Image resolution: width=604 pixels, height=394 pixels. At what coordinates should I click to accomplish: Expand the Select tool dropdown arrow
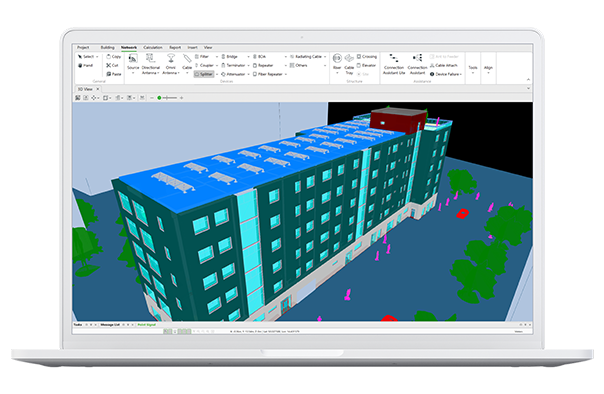point(97,57)
